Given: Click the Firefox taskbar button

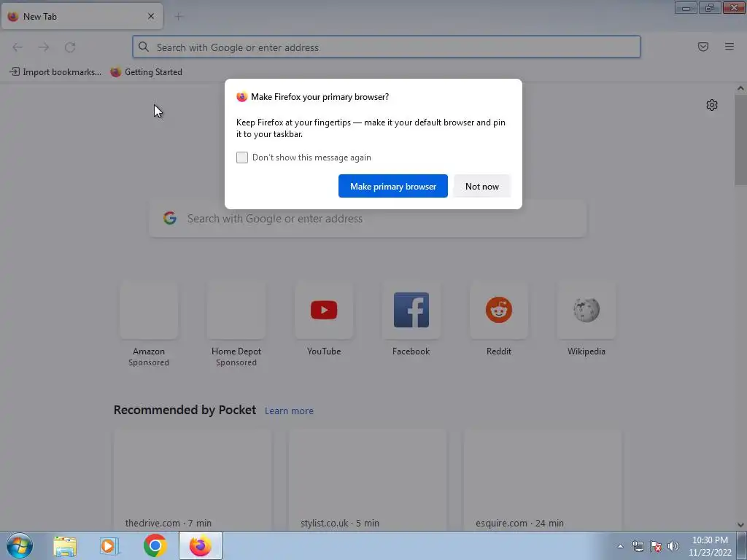Looking at the screenshot, I should point(201,545).
